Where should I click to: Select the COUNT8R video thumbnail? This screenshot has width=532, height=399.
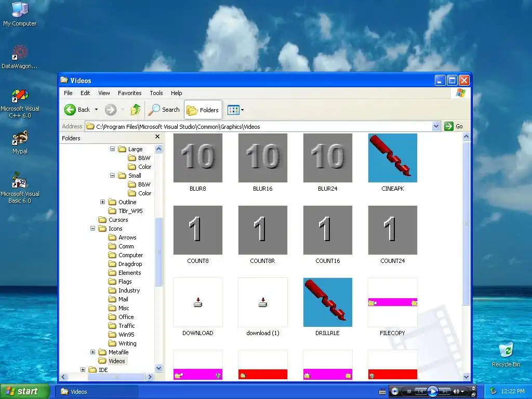[x=262, y=230]
